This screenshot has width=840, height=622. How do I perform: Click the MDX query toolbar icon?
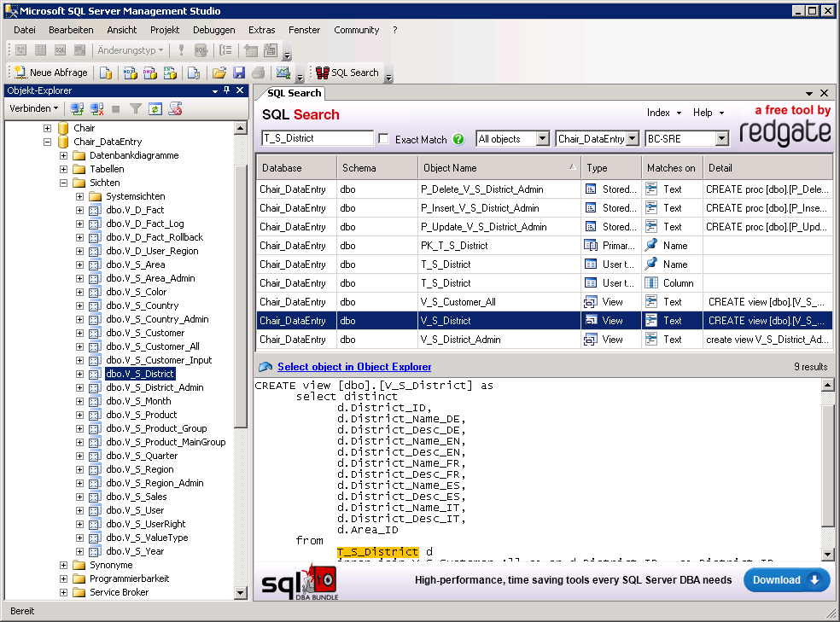tap(130, 73)
